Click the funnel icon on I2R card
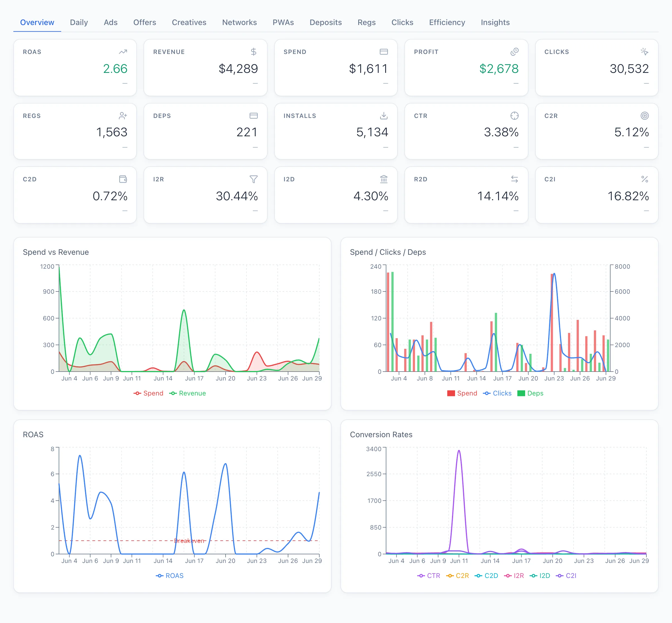672x623 pixels. click(x=254, y=179)
